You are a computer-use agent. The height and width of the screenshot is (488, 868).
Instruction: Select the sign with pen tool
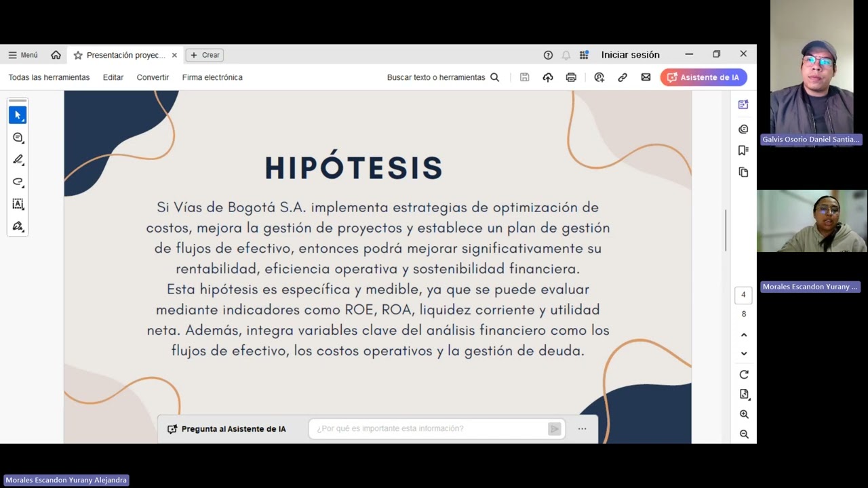click(18, 226)
